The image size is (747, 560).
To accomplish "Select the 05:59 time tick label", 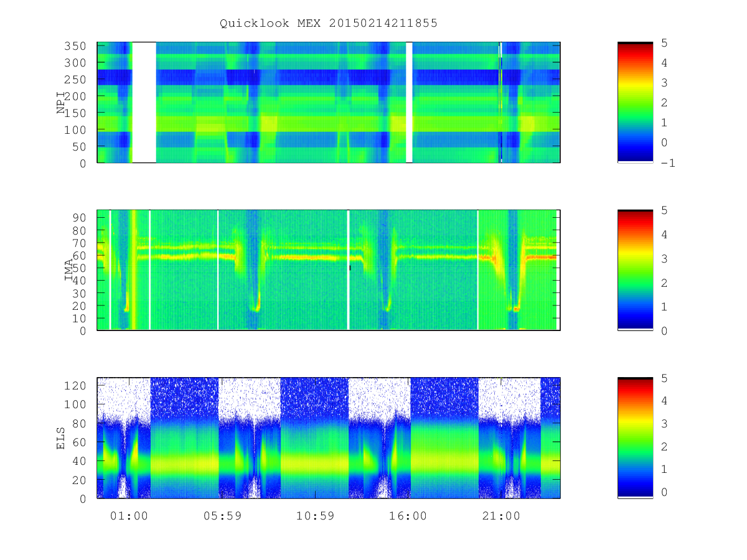I will 222,516.
